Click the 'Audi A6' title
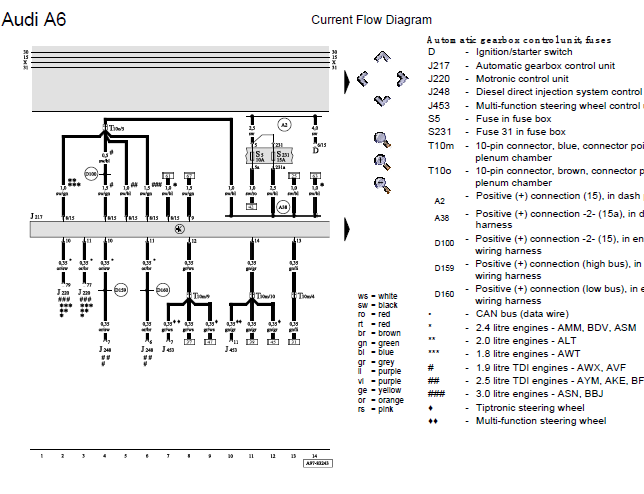This screenshot has width=644, height=494. [34, 19]
